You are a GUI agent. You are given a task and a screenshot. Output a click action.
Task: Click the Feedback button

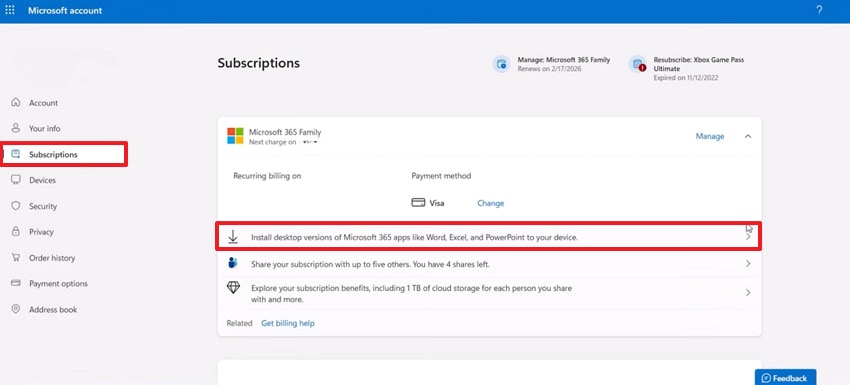(x=785, y=378)
